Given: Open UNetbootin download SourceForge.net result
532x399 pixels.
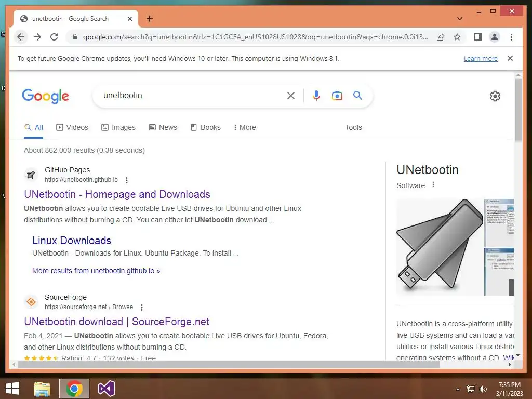Looking at the screenshot, I should pos(117,321).
